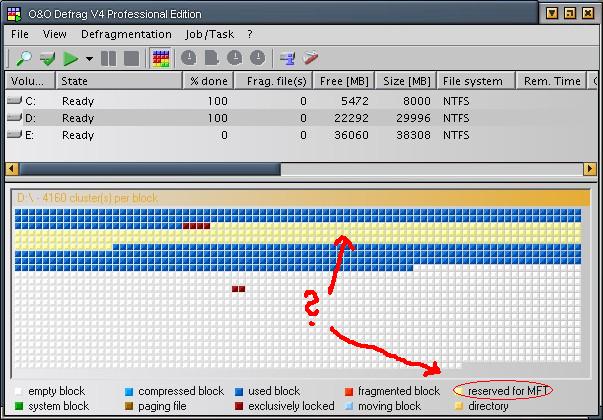Open the Defragmentation menu
The width and height of the screenshot is (603, 420).
coord(126,34)
